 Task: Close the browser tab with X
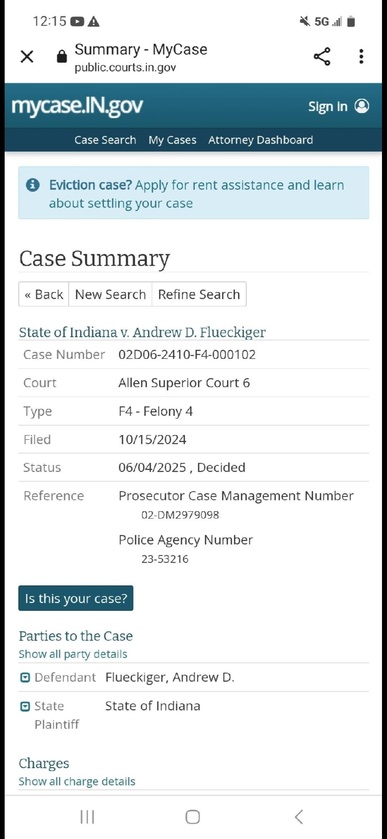[26, 56]
